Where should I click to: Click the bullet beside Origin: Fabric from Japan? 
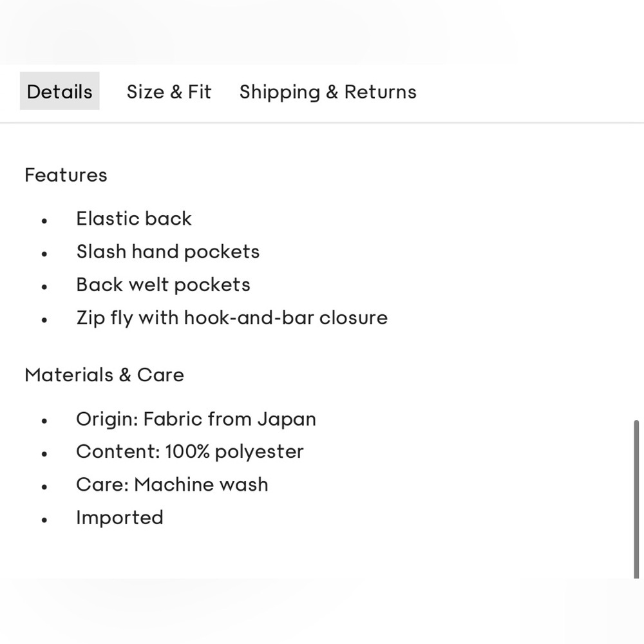[44, 421]
